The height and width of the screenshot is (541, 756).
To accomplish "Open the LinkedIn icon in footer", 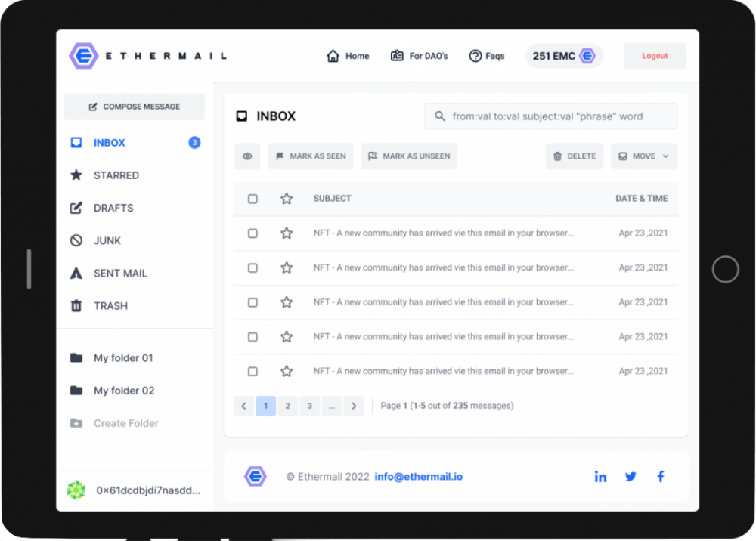I will point(600,477).
